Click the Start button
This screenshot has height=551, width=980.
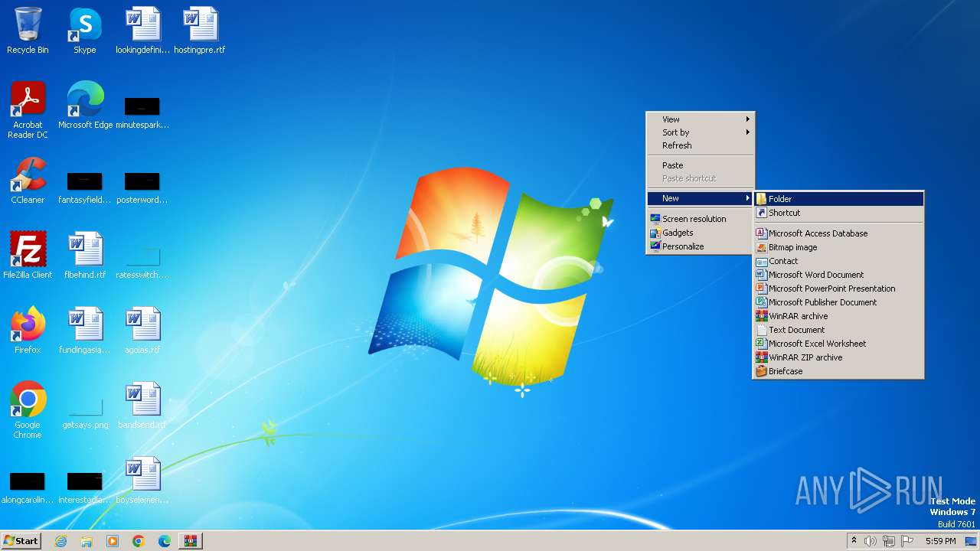pyautogui.click(x=21, y=541)
